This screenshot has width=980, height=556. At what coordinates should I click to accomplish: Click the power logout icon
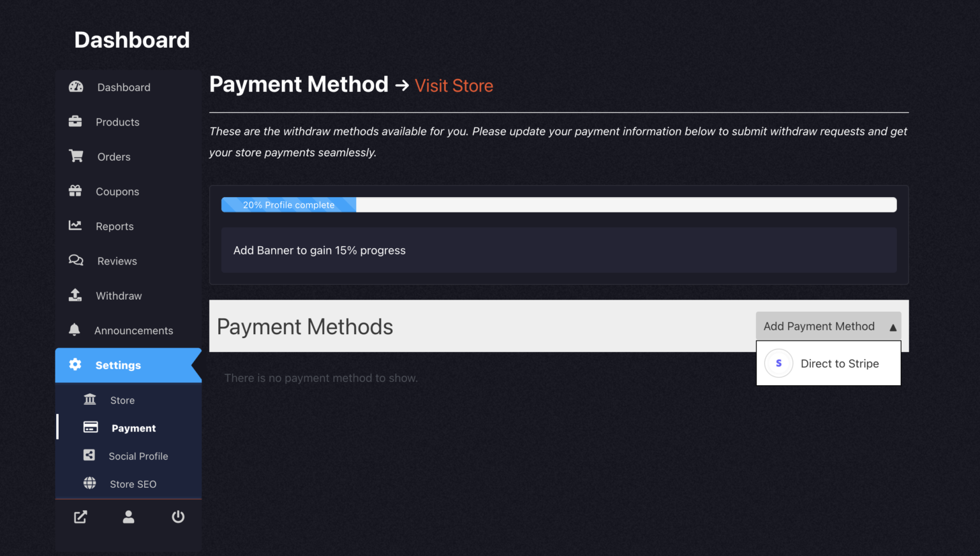[178, 517]
